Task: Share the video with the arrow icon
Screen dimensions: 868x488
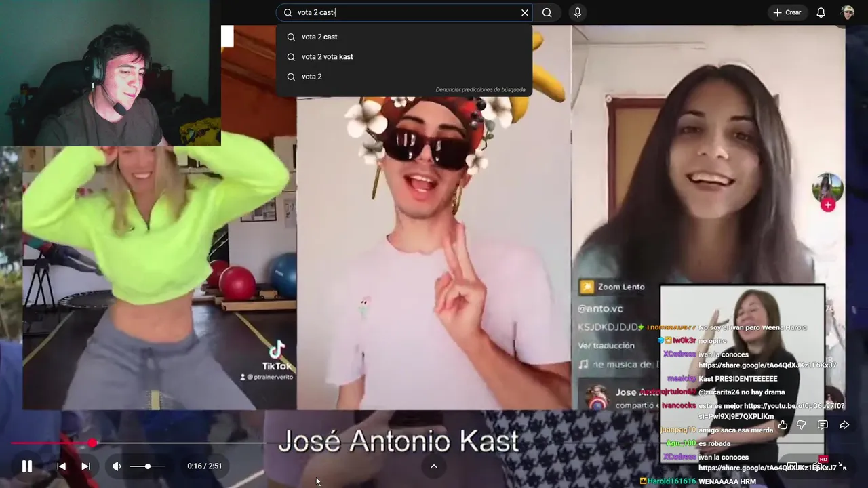Action: [844, 425]
